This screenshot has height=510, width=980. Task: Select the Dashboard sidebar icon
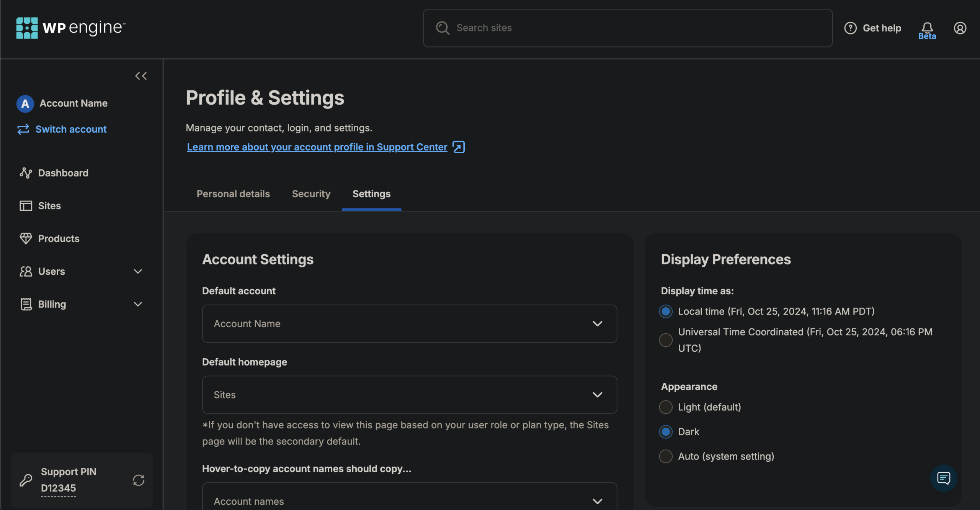point(25,173)
